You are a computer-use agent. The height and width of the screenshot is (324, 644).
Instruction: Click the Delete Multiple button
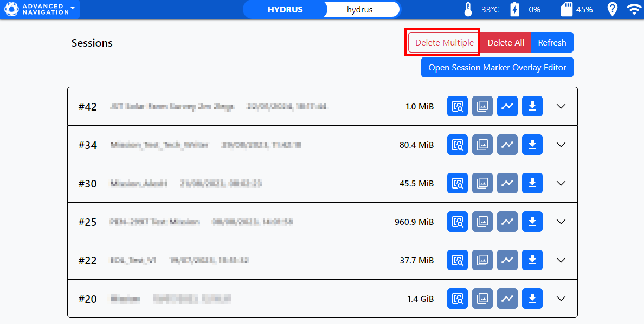point(444,43)
